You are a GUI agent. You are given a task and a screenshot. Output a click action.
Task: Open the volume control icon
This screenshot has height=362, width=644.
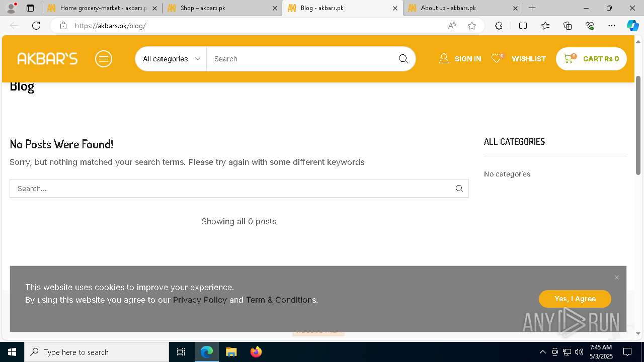579,352
